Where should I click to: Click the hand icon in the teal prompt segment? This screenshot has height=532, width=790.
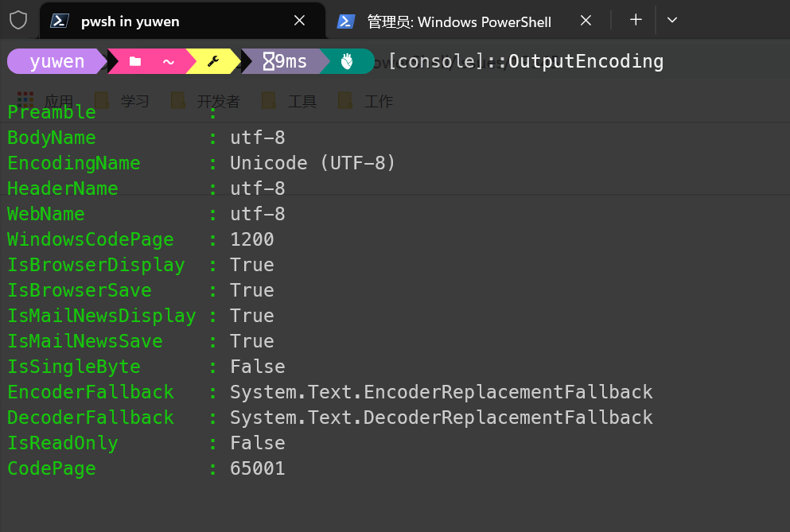[x=348, y=60]
